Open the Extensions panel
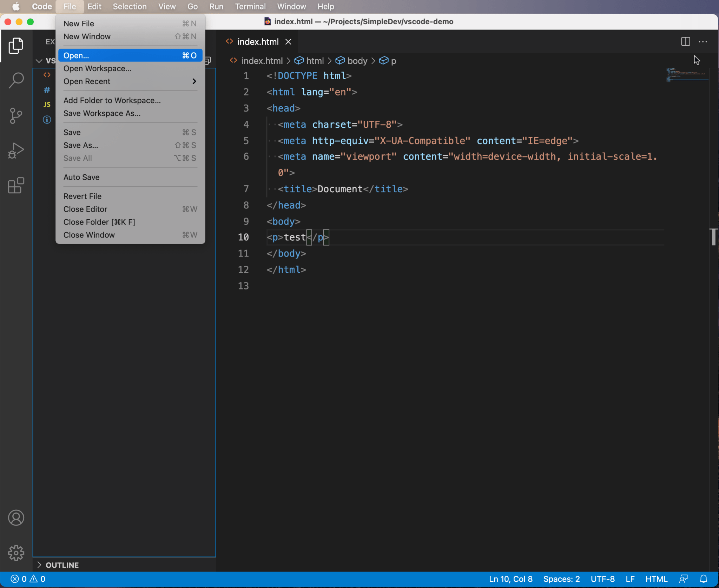 click(x=16, y=186)
